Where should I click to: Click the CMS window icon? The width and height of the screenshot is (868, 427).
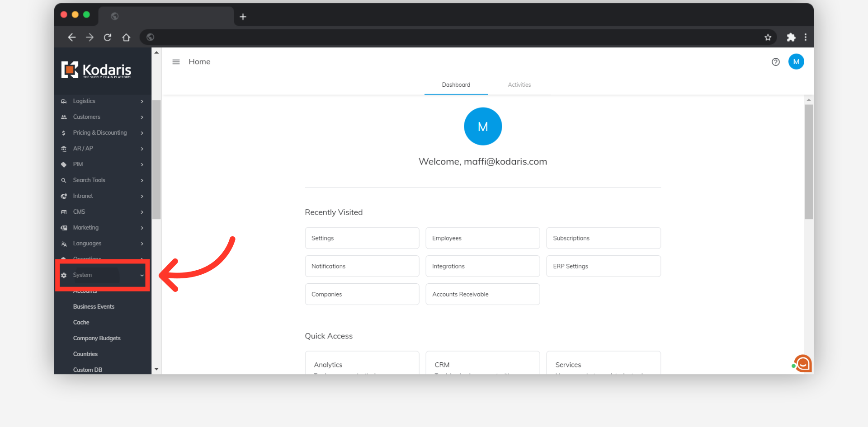click(64, 212)
